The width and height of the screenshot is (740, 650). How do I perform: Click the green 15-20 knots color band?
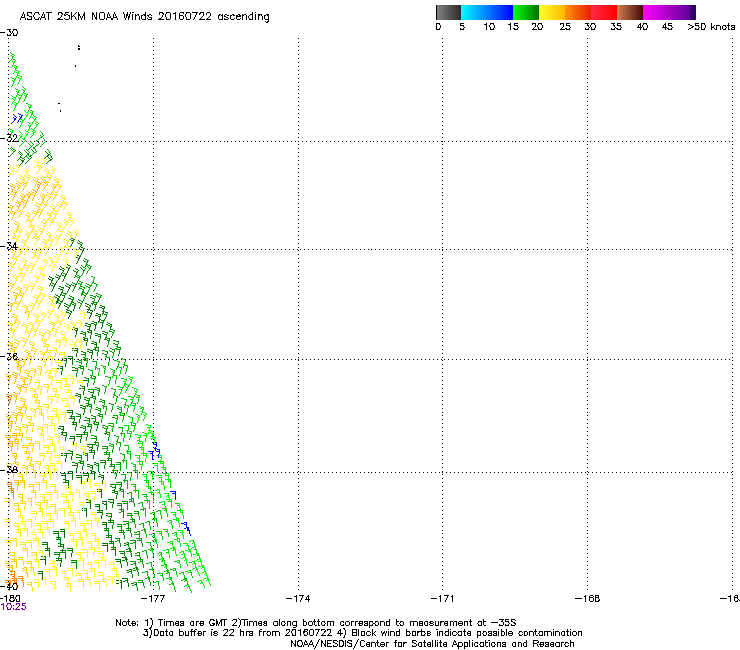tap(526, 12)
